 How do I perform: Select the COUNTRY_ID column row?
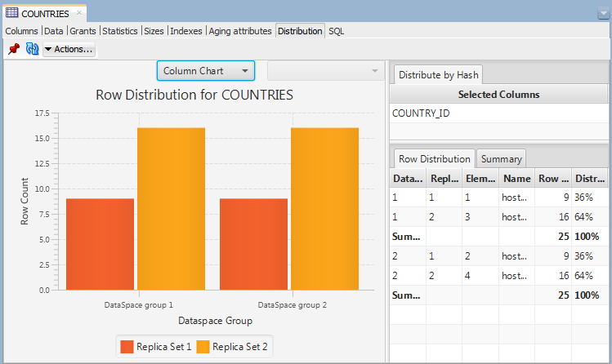pyautogui.click(x=498, y=113)
